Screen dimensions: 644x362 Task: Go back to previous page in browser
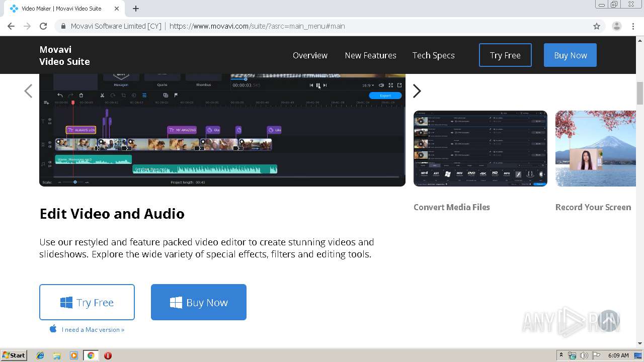(x=11, y=26)
